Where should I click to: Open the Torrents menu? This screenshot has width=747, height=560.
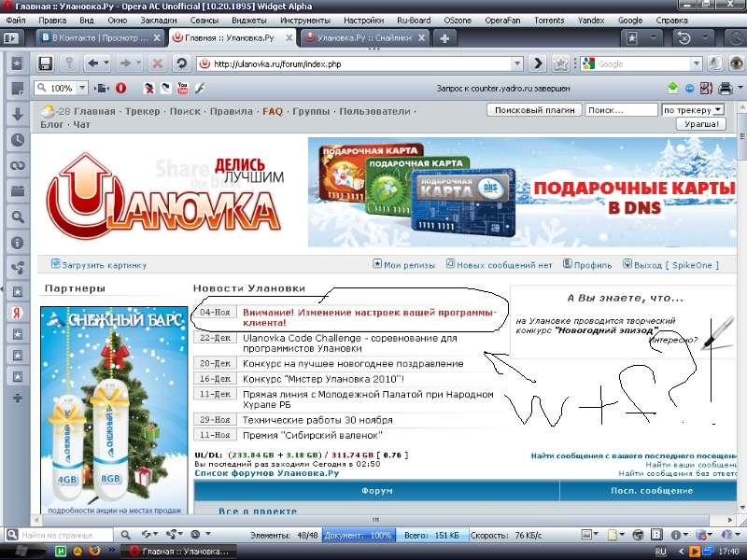coord(549,21)
